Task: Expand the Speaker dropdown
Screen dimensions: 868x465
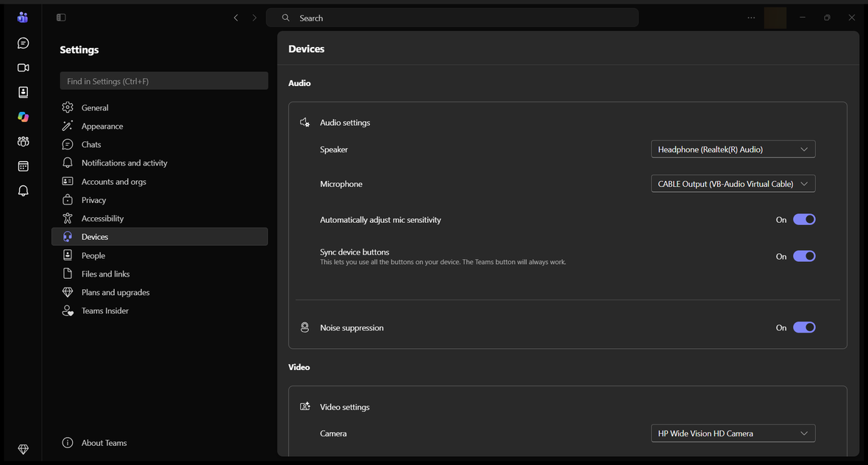Action: point(733,149)
